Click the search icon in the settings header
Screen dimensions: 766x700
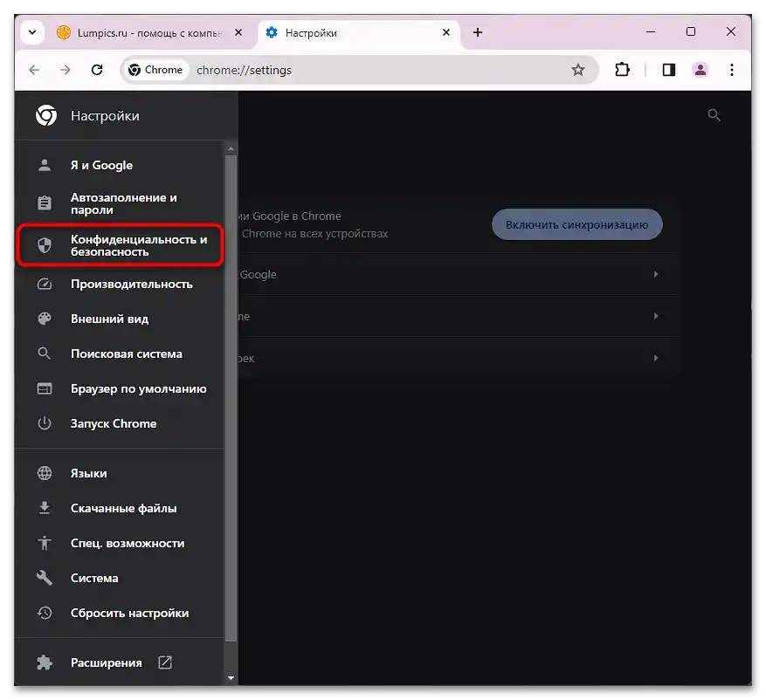(x=714, y=114)
